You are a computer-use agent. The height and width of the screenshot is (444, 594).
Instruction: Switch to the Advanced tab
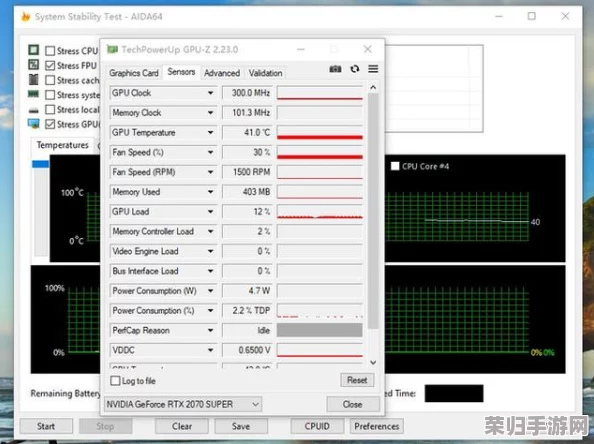coord(222,73)
